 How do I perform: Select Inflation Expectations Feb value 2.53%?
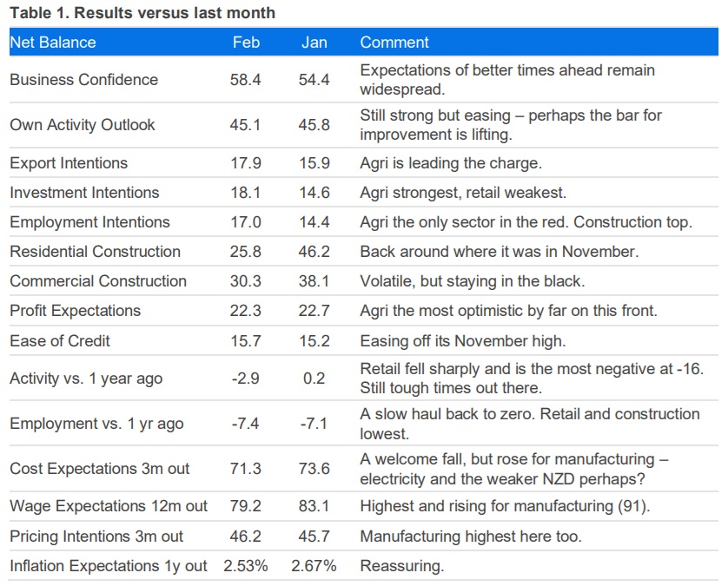click(x=245, y=566)
